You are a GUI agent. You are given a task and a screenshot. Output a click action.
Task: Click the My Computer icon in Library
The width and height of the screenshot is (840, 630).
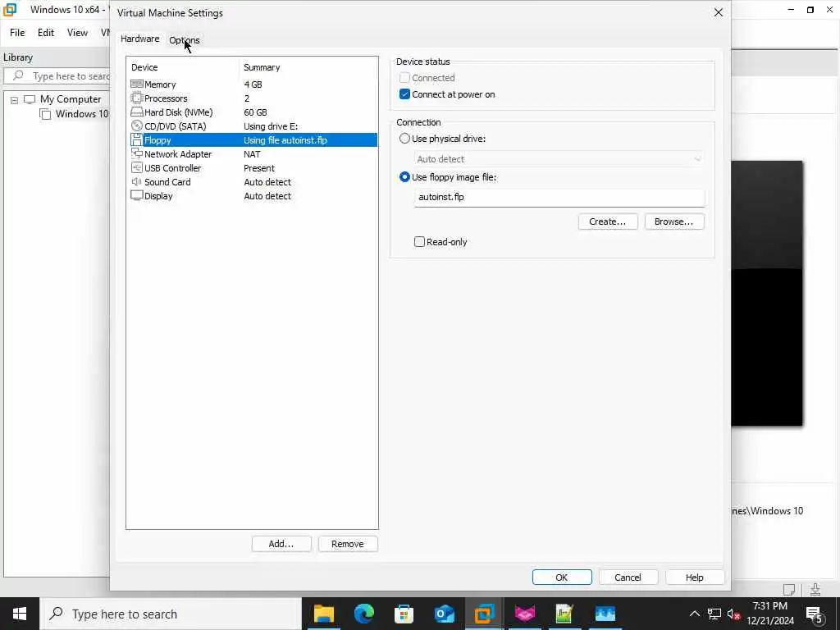(30, 99)
